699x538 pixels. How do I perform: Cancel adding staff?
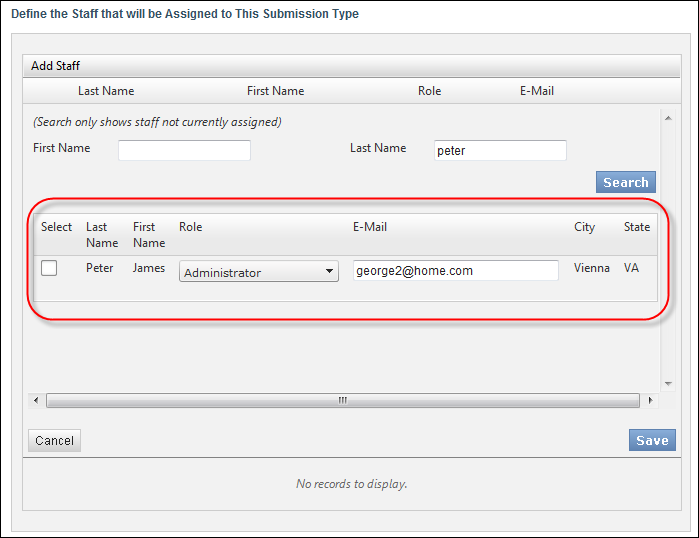coord(54,440)
